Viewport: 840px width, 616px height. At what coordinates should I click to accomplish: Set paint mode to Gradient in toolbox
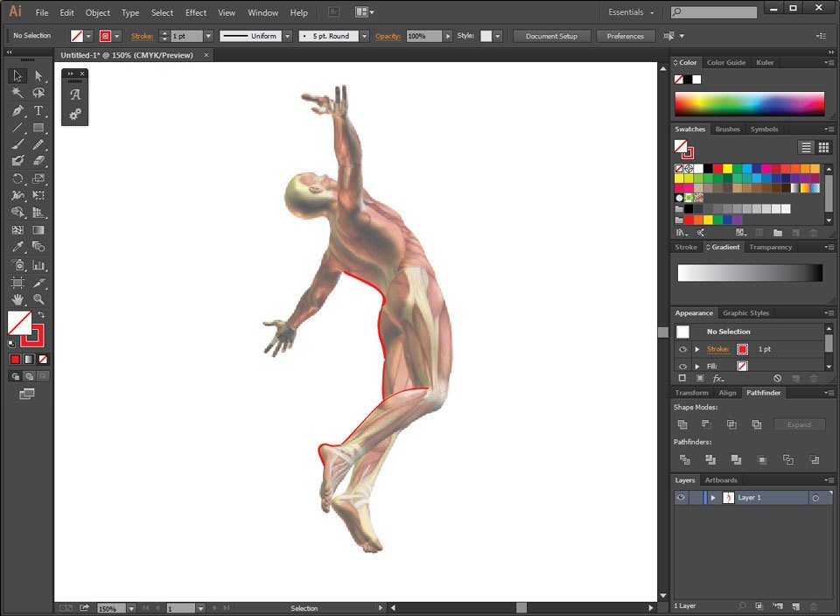coord(29,360)
